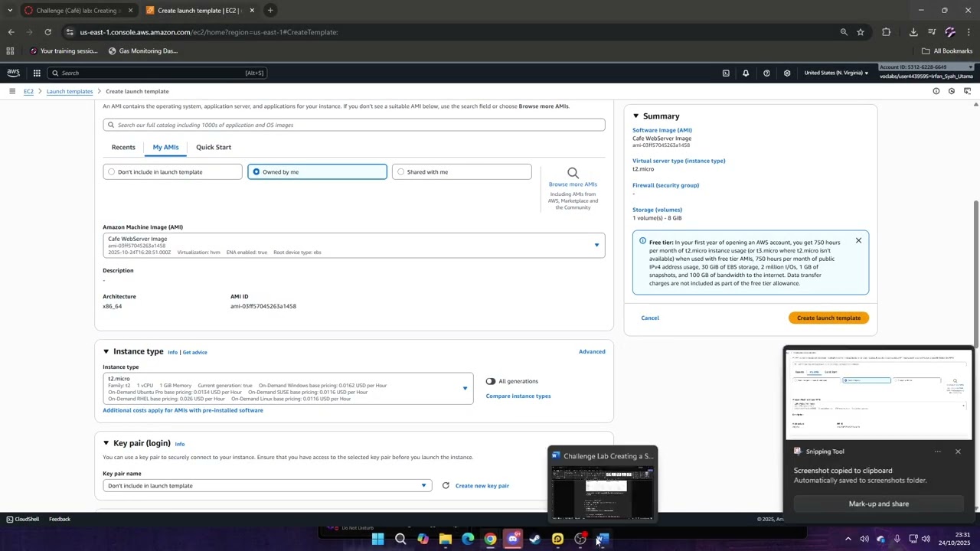Image resolution: width=980 pixels, height=551 pixels.
Task: Bookmark this page with the star icon
Action: [861, 32]
